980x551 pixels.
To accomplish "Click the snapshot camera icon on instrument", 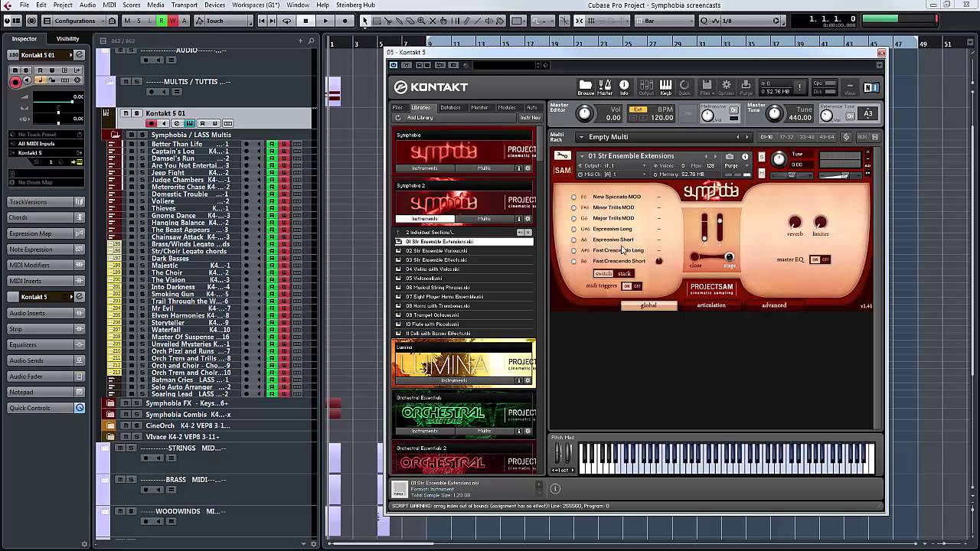I will click(x=730, y=156).
